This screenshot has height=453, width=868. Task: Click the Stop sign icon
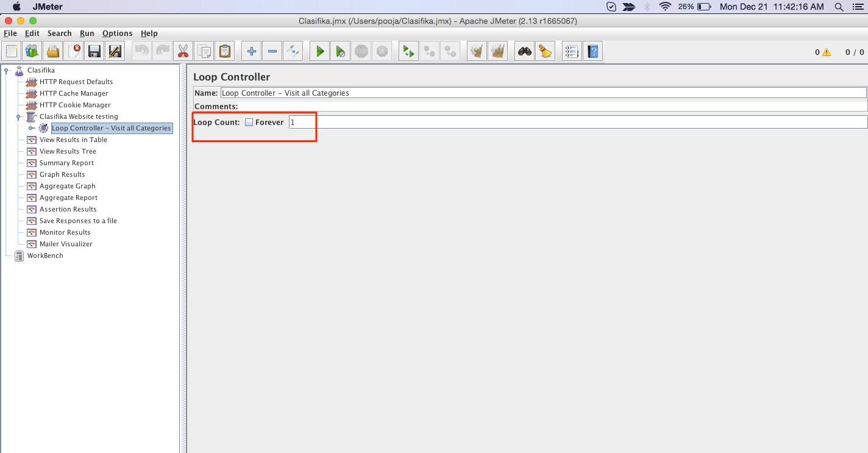click(361, 52)
